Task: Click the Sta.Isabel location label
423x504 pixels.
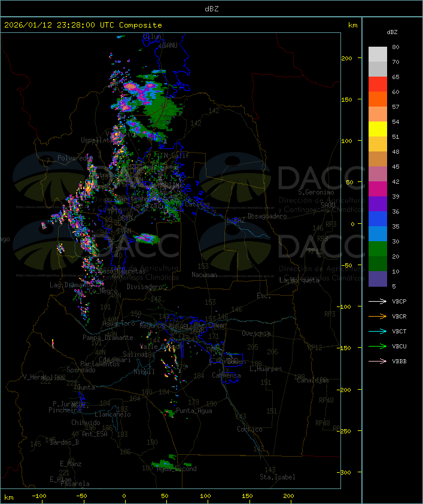Action: coord(278,477)
